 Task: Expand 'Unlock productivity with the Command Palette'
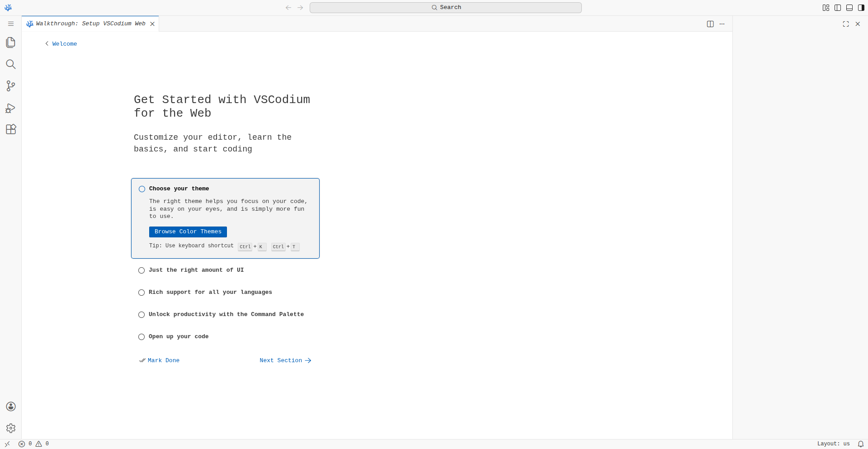pyautogui.click(x=226, y=315)
